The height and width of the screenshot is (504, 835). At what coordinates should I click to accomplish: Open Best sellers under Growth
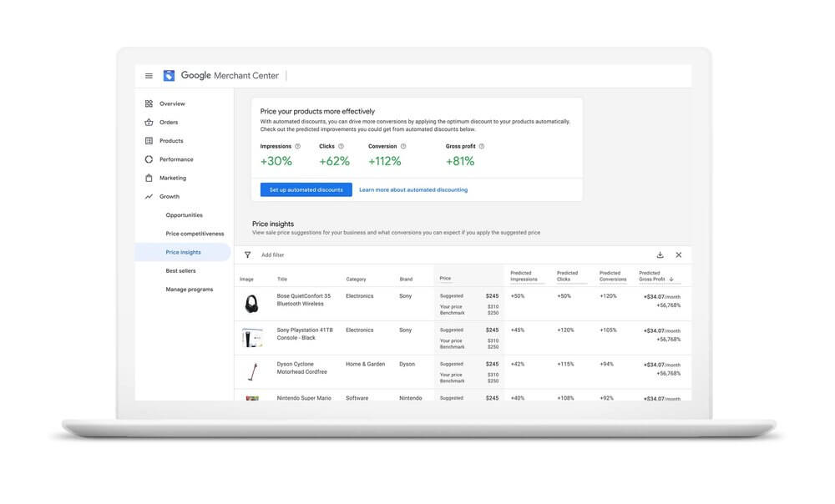point(181,271)
